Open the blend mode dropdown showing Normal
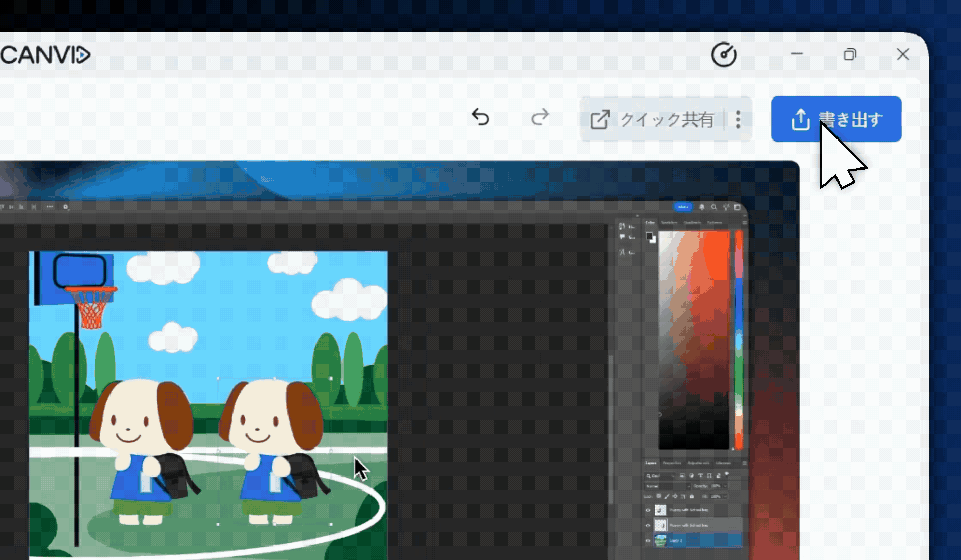 (667, 486)
